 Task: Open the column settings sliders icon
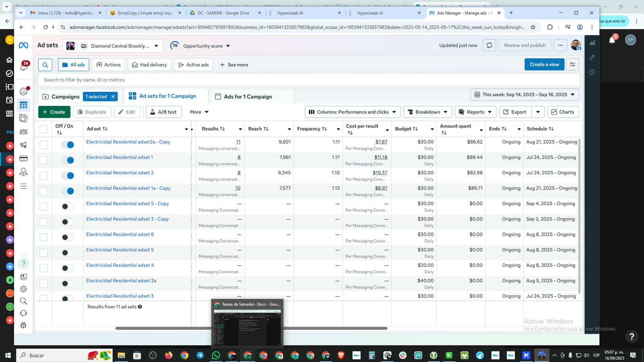click(572, 64)
